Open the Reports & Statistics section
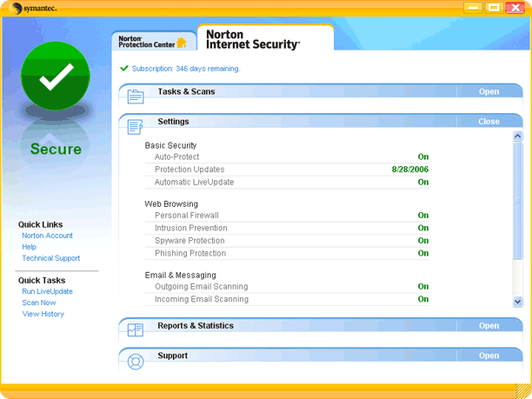This screenshot has width=532, height=399. (x=489, y=326)
